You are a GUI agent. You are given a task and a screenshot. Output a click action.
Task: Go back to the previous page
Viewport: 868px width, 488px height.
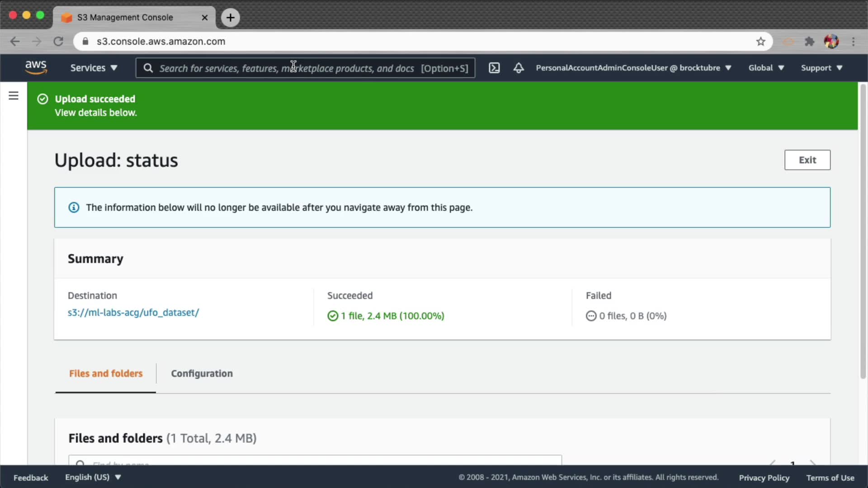click(15, 42)
